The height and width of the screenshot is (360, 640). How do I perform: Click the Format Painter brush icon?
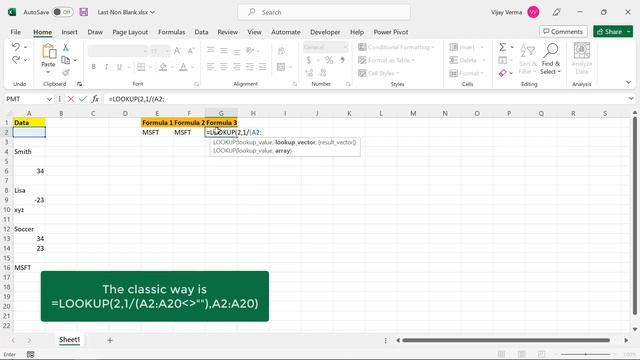pyautogui.click(x=65, y=73)
